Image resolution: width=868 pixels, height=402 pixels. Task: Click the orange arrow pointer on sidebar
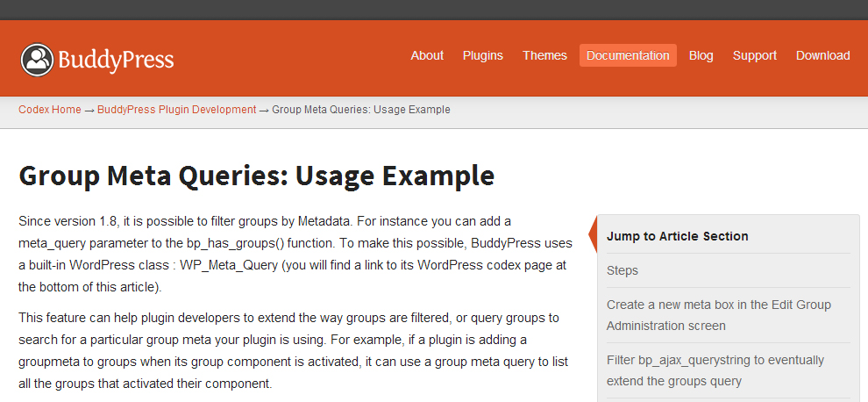coord(592,235)
